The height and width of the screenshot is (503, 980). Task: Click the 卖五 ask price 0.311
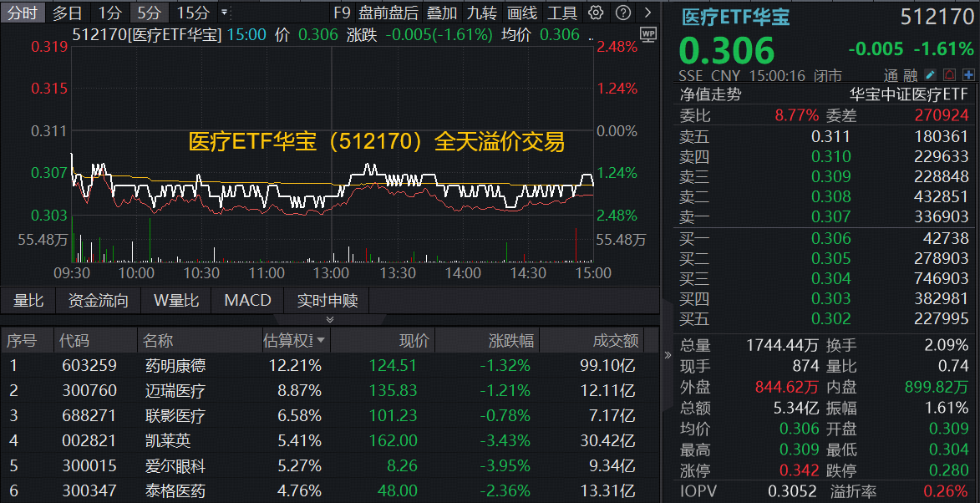click(x=830, y=136)
